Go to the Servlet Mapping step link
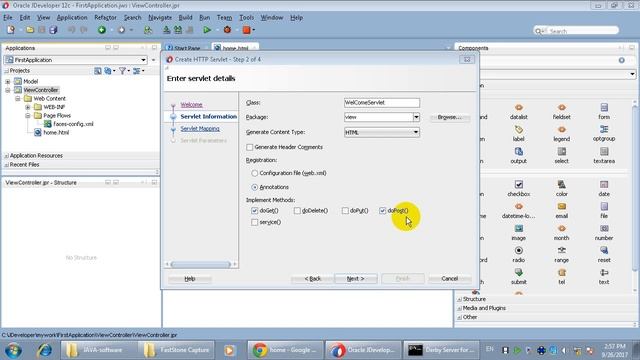 tap(200, 129)
